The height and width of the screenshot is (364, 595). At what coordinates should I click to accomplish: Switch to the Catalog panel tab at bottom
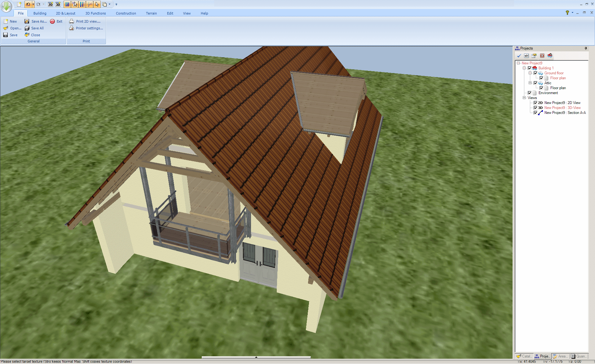pos(524,356)
